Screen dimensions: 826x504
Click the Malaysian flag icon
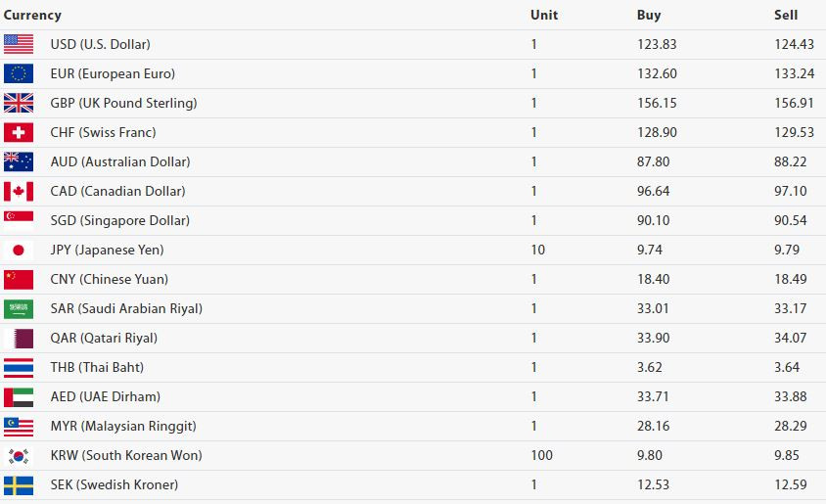tap(19, 426)
